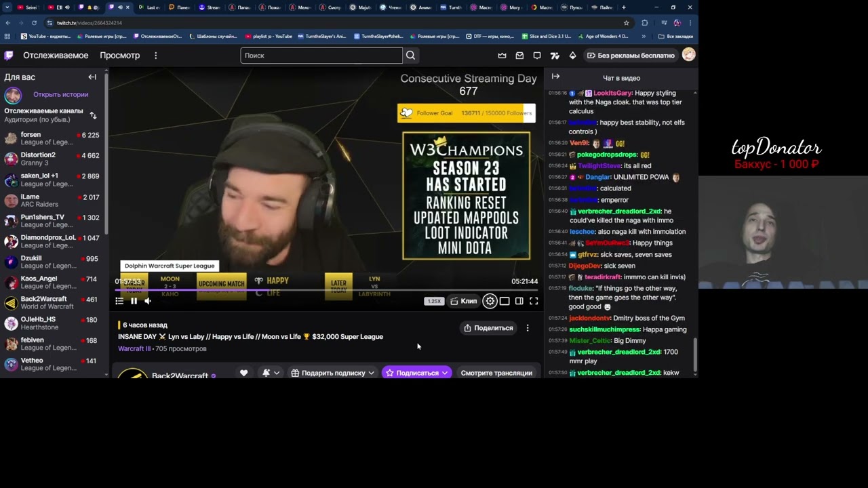Go back in the browser
Screen dimensions: 868x488
click(7, 22)
